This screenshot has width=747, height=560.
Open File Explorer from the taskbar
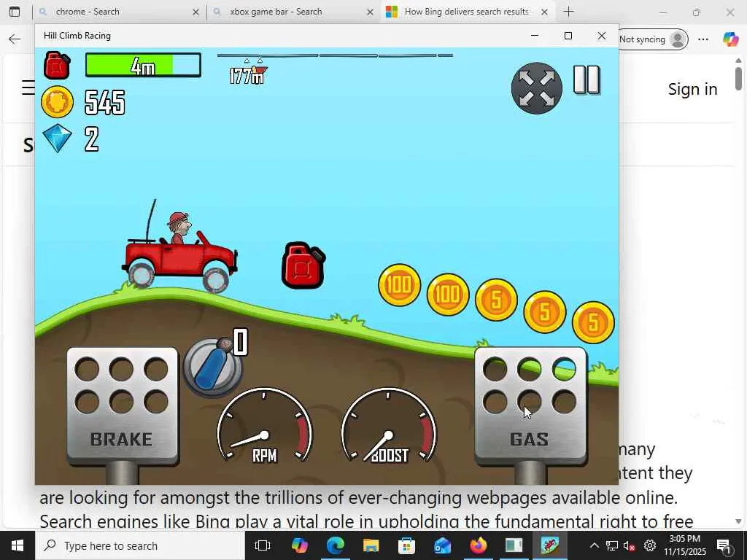click(371, 545)
